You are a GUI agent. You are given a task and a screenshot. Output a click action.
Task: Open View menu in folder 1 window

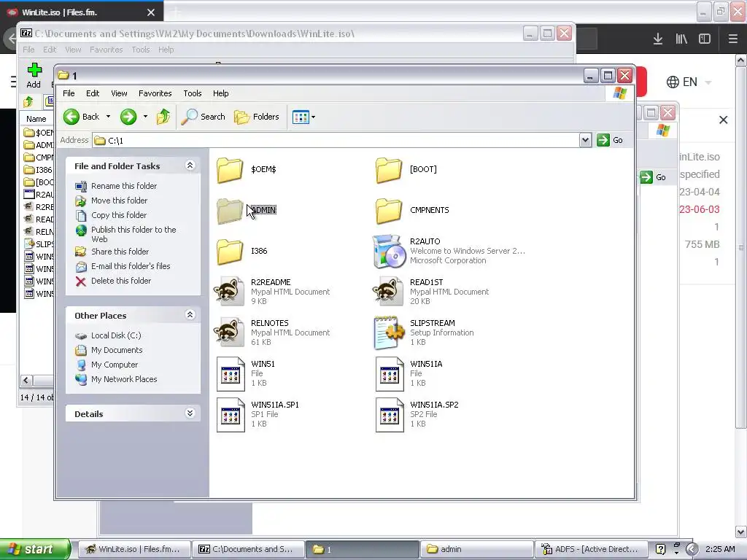coord(119,93)
